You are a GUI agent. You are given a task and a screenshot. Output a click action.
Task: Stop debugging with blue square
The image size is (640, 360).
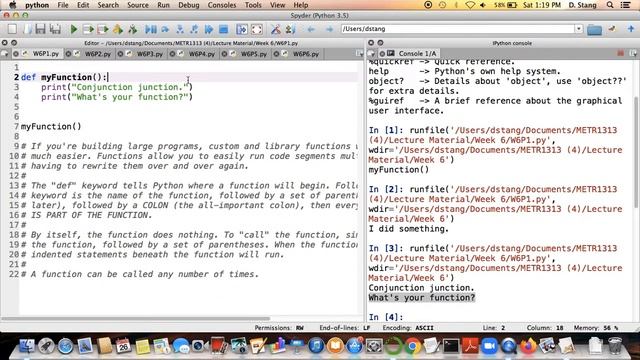(223, 29)
